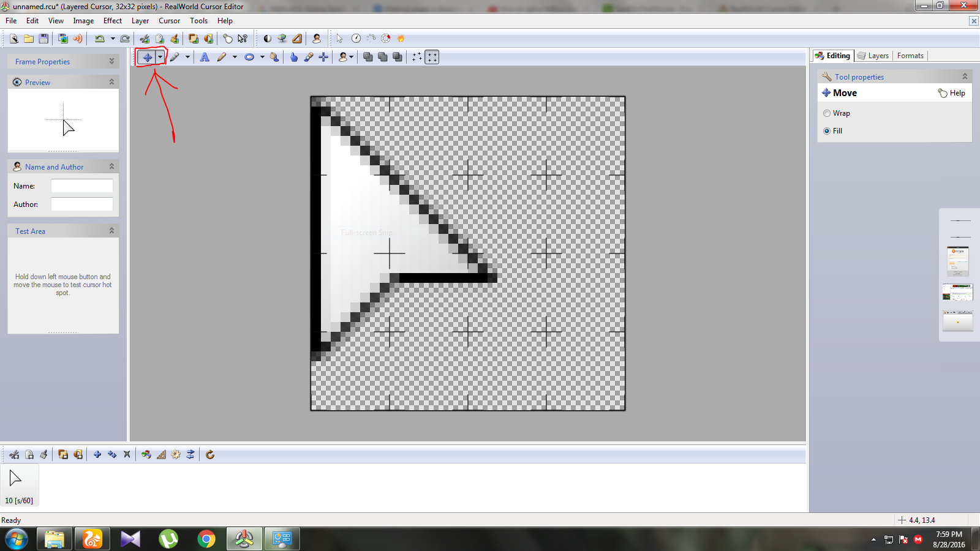Select the Pencil drawing tool

[222, 56]
